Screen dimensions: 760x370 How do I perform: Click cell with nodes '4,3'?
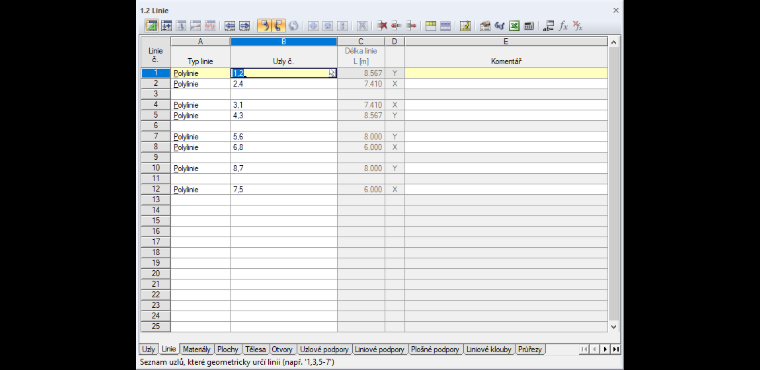click(x=284, y=115)
